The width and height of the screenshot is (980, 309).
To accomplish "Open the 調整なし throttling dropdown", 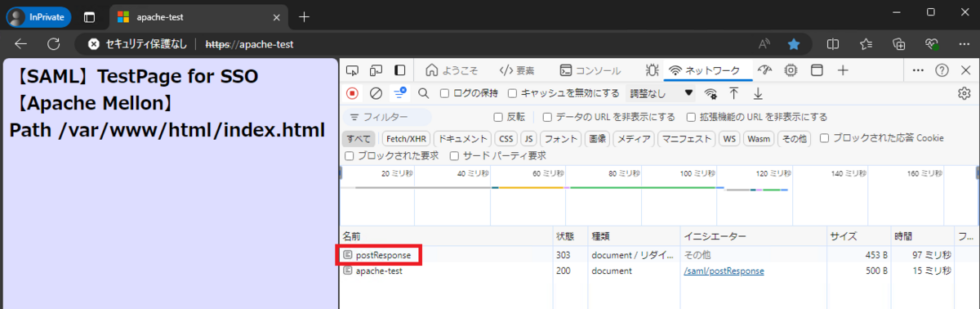I will pyautogui.click(x=661, y=93).
